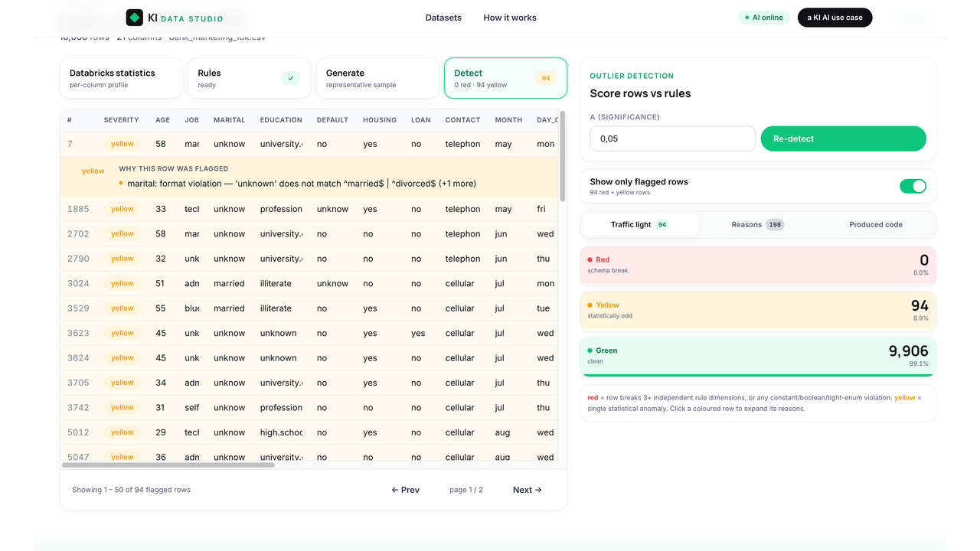Click the yellow severity badge on row 3024
The width and height of the screenshot is (980, 551).
122,283
